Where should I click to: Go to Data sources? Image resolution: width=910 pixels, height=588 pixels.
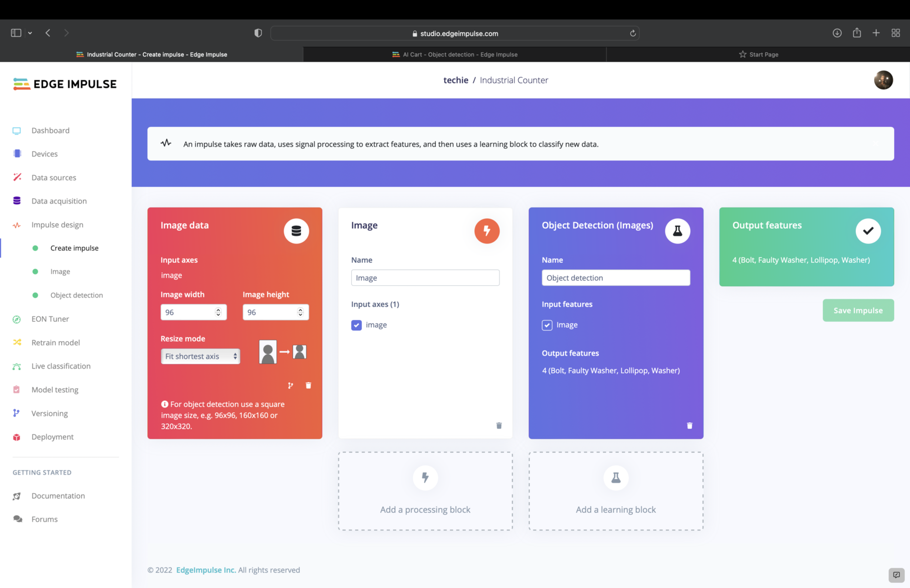click(x=54, y=178)
